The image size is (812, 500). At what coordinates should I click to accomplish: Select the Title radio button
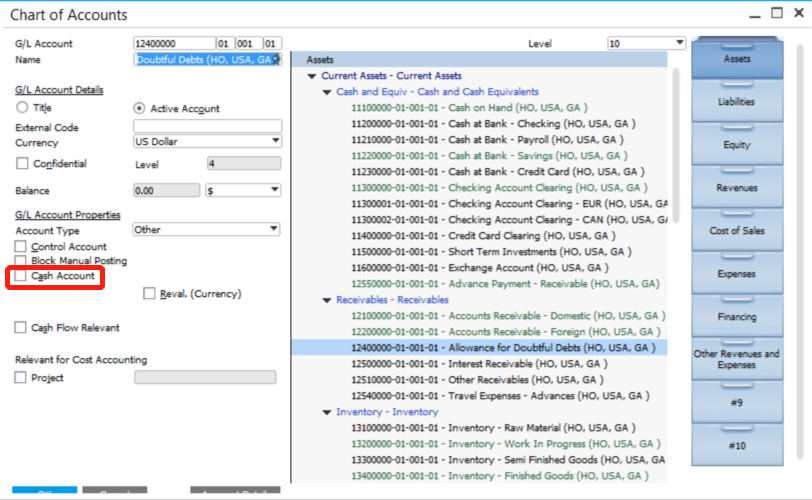click(22, 108)
